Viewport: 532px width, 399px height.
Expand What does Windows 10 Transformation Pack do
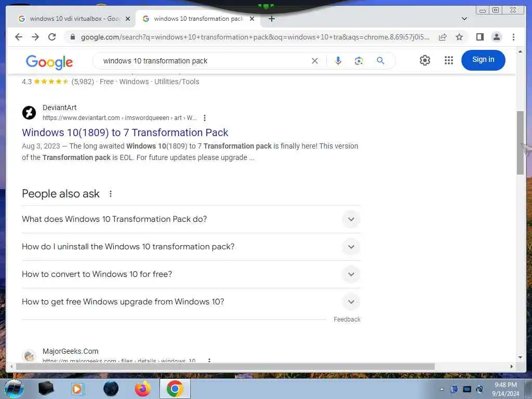tap(351, 219)
